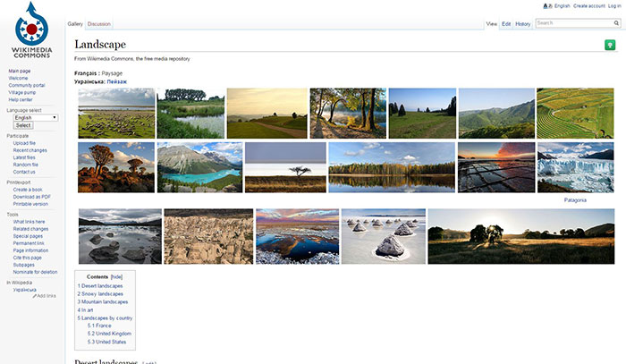Click the Patagonia caption link

pyautogui.click(x=575, y=199)
